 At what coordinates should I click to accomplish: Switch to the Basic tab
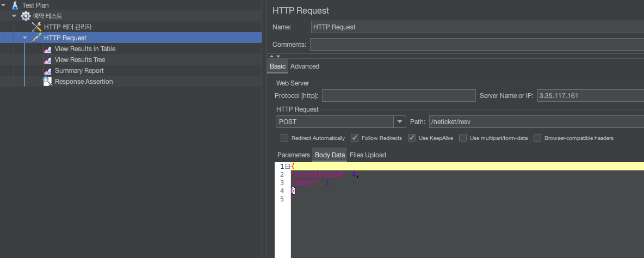pyautogui.click(x=277, y=66)
